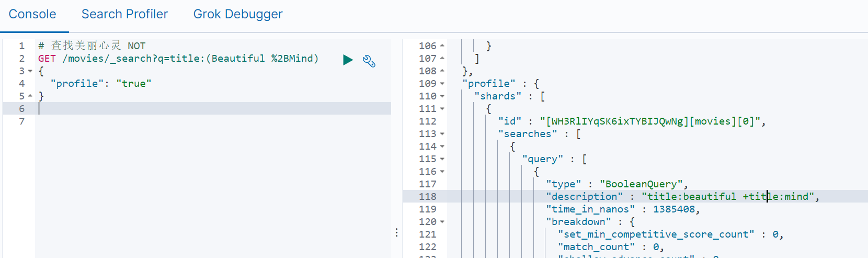
Task: Collapse the object at output line 111
Action: pos(442,109)
